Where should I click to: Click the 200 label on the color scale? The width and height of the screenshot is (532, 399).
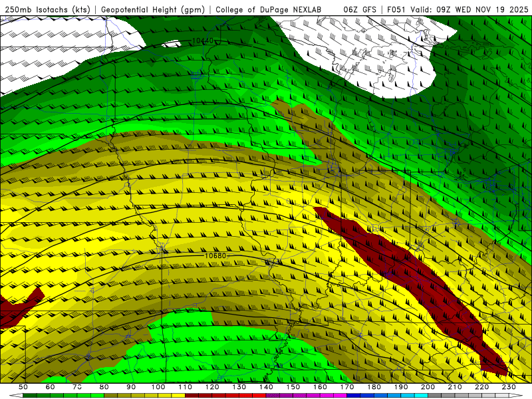pyautogui.click(x=428, y=387)
